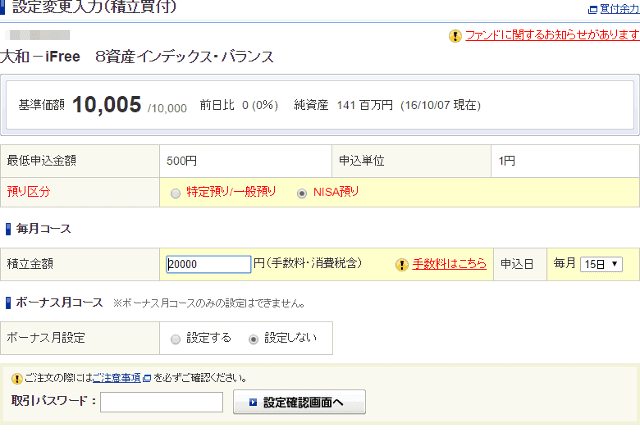Select the 特定預り/一般預り radio option
This screenshot has height=437, width=640.
tap(176, 193)
